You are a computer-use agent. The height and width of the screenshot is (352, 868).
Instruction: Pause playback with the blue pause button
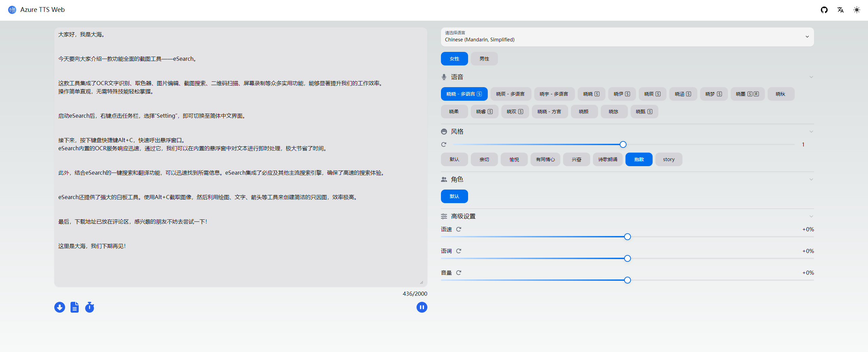[422, 307]
